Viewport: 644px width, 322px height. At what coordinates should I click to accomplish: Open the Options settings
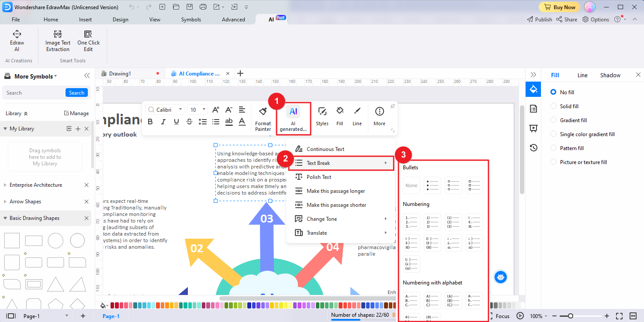point(596,19)
